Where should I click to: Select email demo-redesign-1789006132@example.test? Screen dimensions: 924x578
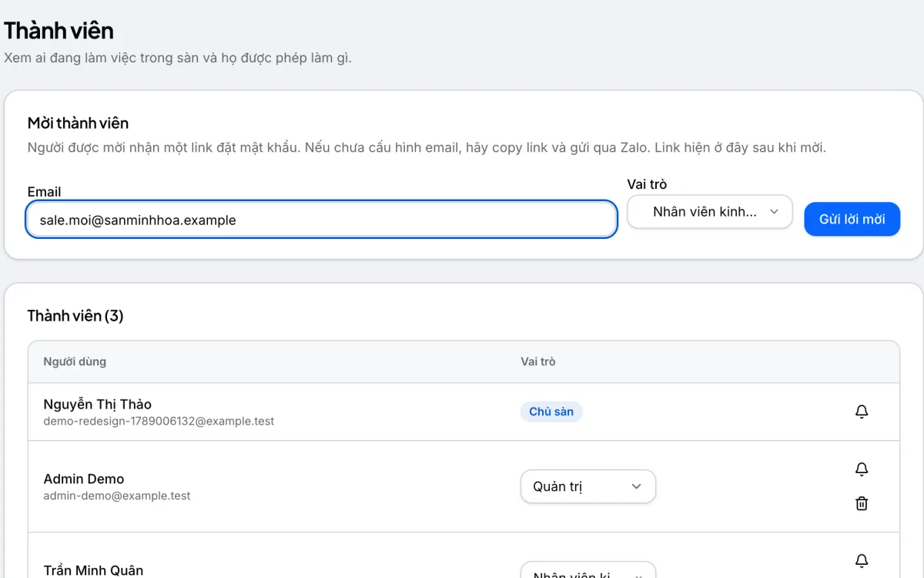(159, 422)
